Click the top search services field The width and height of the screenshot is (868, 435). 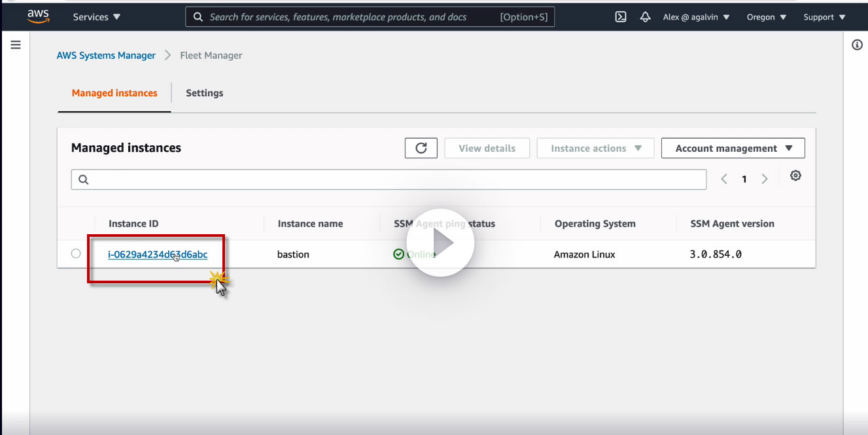[370, 17]
